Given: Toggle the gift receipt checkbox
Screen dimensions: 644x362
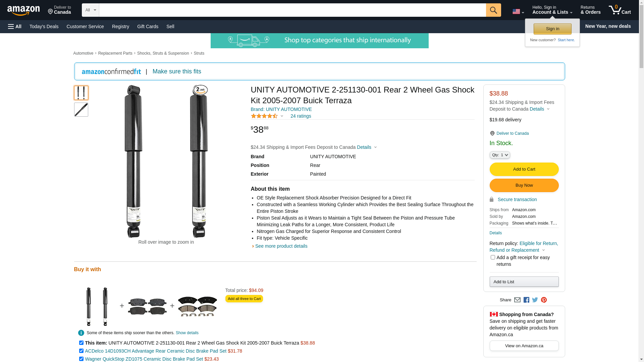Looking at the screenshot, I should click(493, 257).
